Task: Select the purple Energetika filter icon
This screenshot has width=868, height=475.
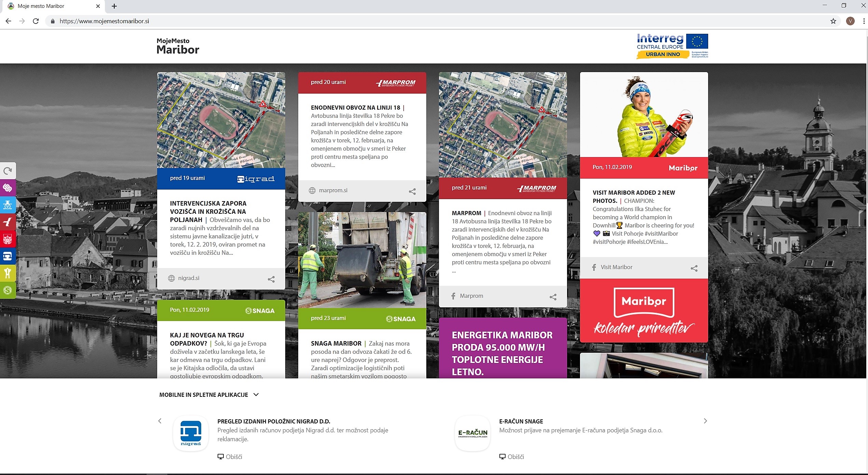Action: [8, 188]
